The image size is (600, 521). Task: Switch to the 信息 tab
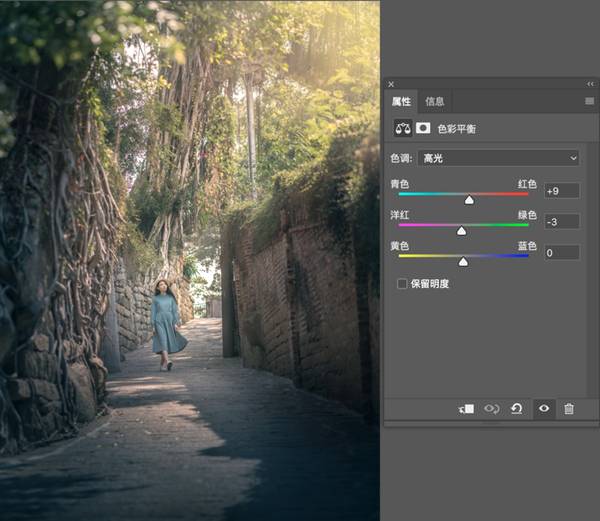[435, 101]
